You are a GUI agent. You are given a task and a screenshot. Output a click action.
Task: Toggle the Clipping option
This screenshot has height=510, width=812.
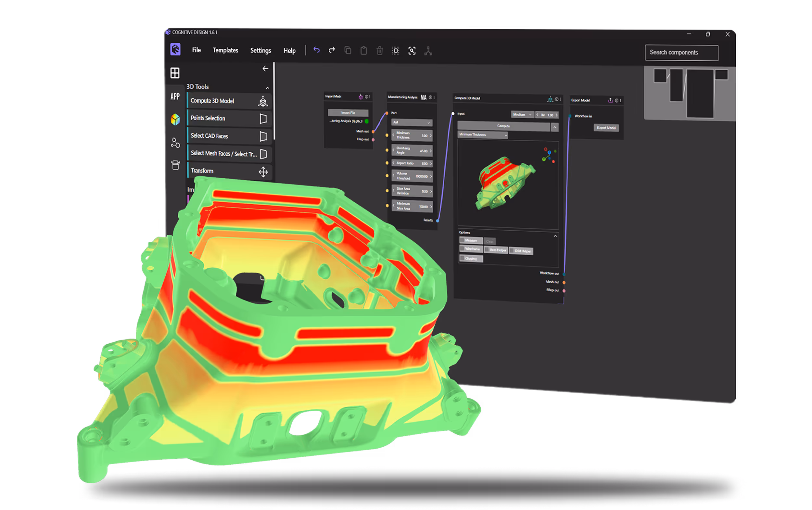click(463, 258)
